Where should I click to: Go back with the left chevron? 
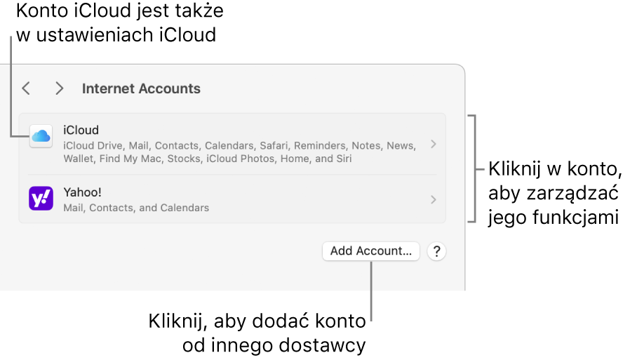[x=26, y=88]
